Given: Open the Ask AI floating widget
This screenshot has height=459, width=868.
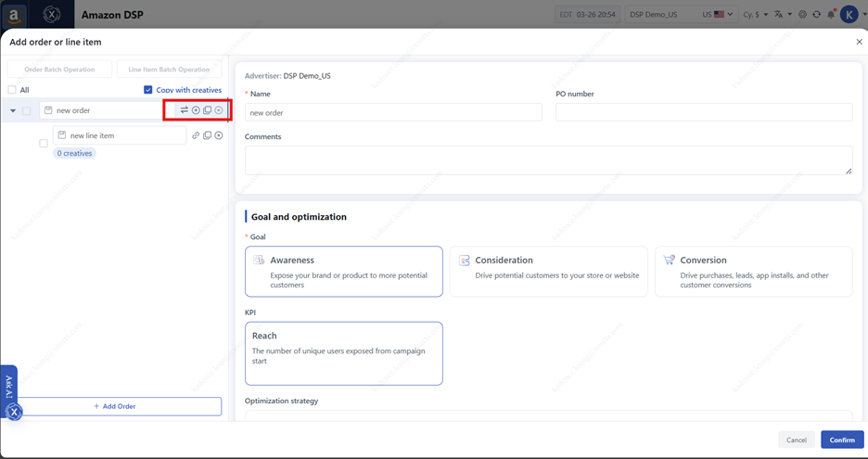Looking at the screenshot, I should tap(9, 392).
